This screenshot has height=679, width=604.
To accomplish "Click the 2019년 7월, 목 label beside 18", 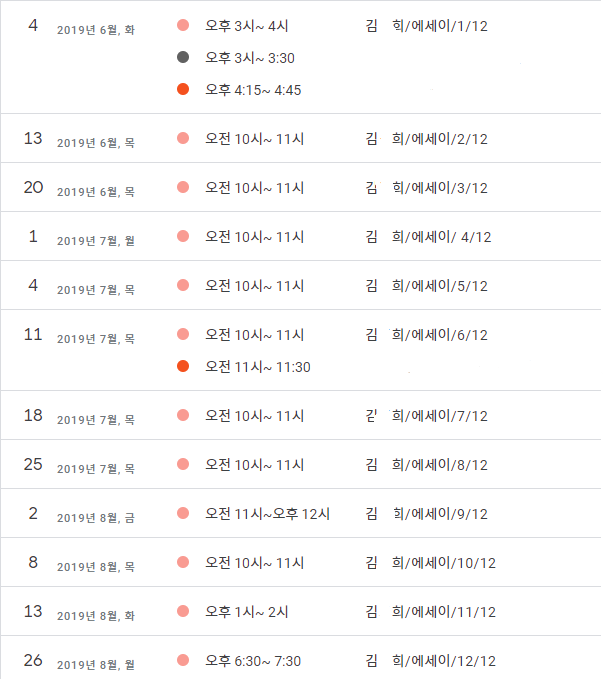I will tap(96, 420).
